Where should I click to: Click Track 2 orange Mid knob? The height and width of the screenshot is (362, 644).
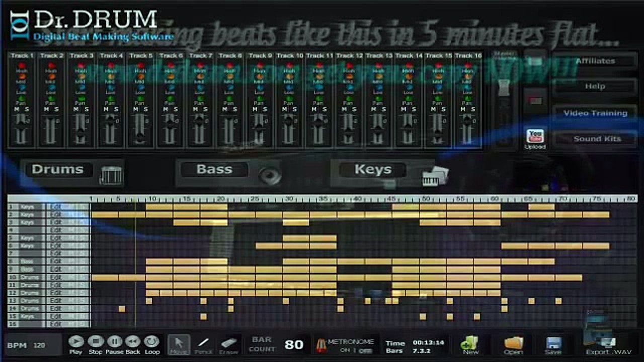click(x=51, y=76)
